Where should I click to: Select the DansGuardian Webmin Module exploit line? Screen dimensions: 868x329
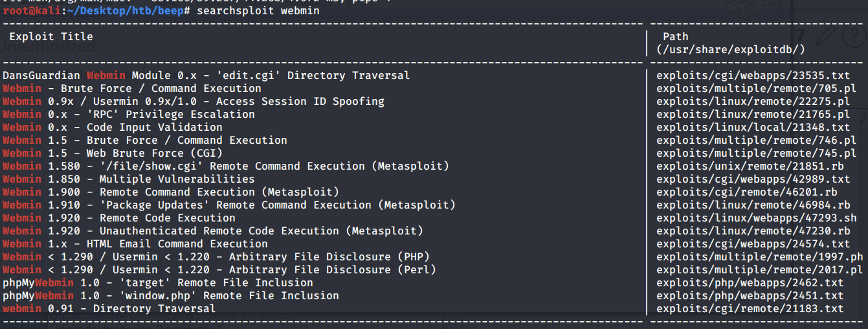coord(206,76)
